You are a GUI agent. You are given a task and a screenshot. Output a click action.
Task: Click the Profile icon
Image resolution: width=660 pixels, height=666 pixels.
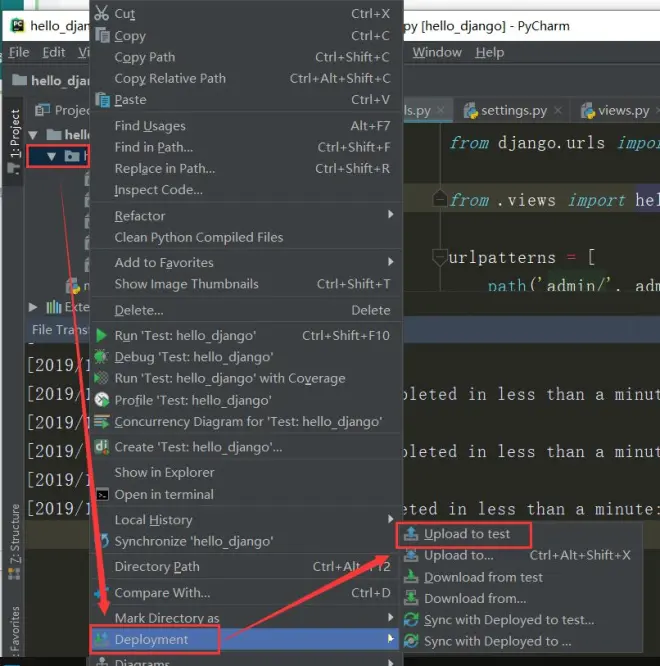(x=102, y=400)
